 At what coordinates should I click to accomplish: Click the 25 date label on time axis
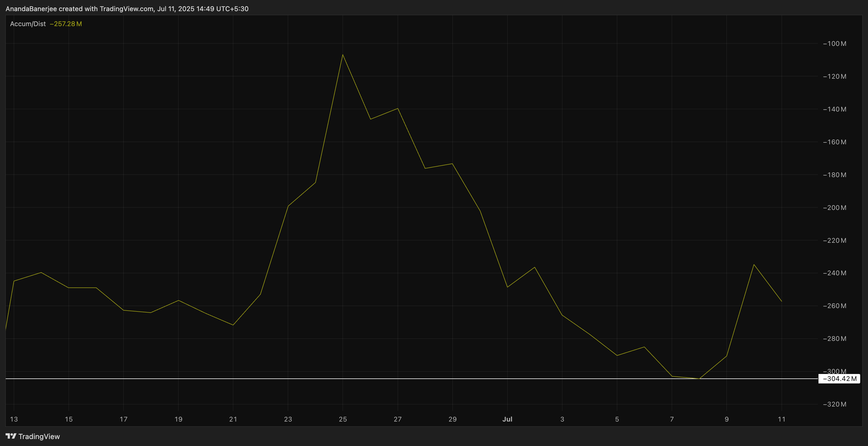point(343,419)
